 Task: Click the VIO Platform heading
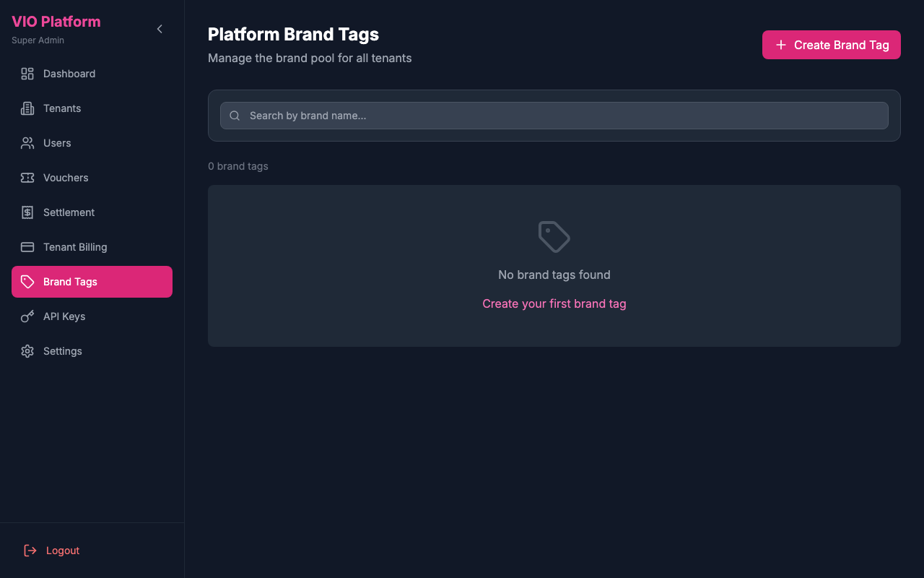click(56, 22)
